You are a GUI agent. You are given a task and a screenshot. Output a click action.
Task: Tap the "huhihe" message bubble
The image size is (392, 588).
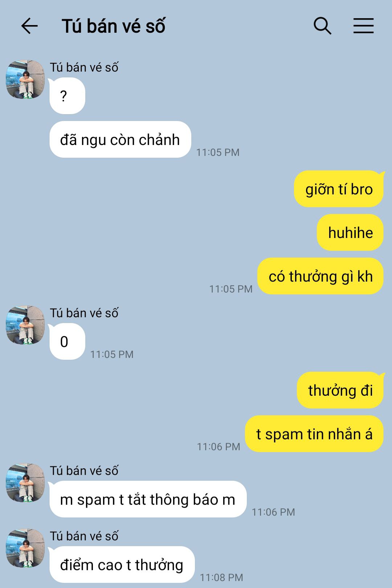coord(350,233)
